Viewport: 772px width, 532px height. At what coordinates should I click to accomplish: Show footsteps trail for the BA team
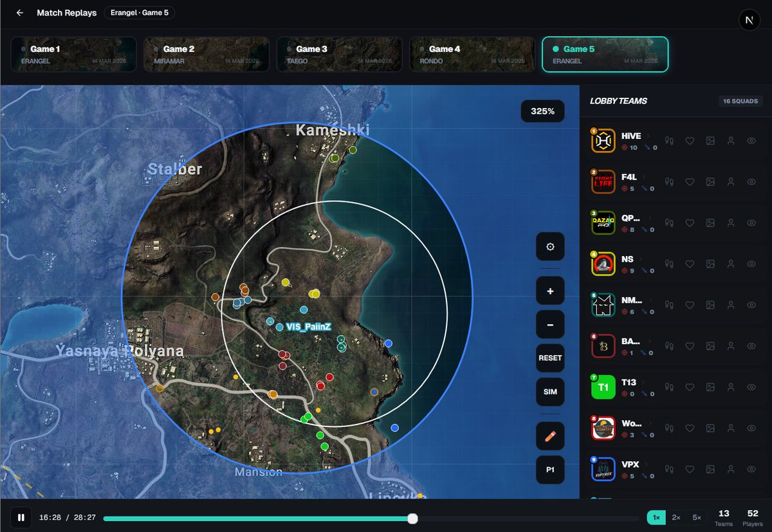669,347
